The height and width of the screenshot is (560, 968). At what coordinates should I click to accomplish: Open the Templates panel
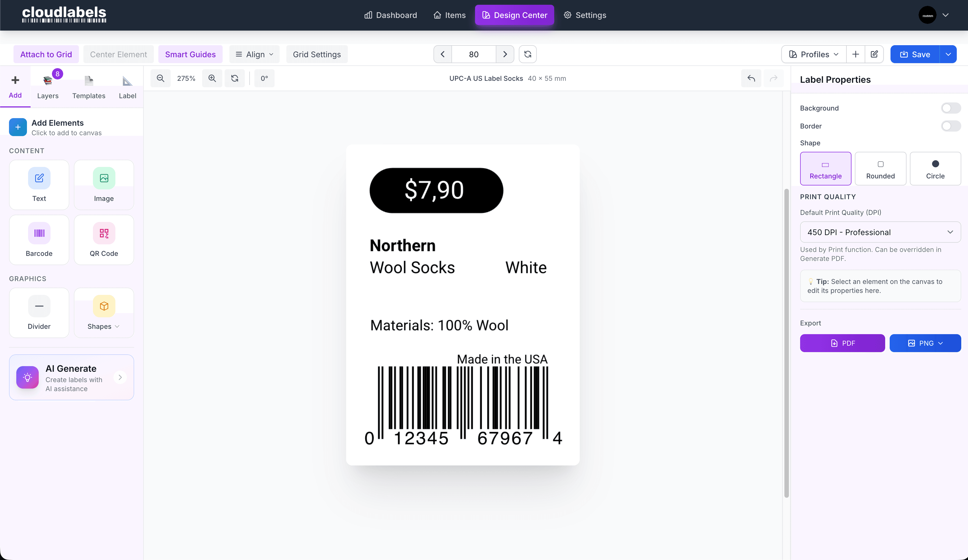(89, 86)
